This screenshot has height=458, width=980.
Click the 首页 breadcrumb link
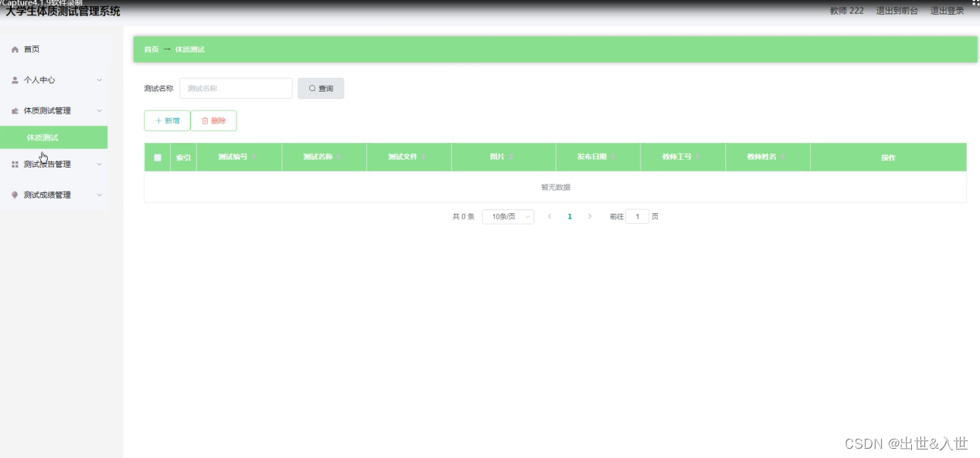click(151, 49)
